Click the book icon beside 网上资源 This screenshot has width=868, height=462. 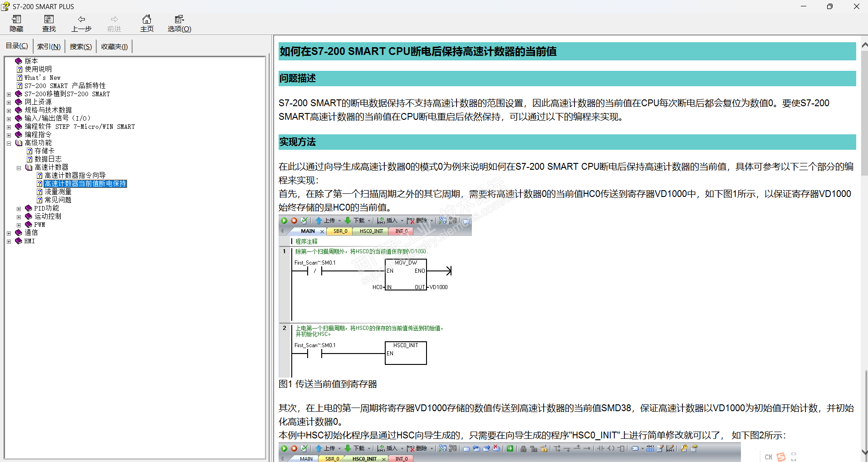(19, 102)
